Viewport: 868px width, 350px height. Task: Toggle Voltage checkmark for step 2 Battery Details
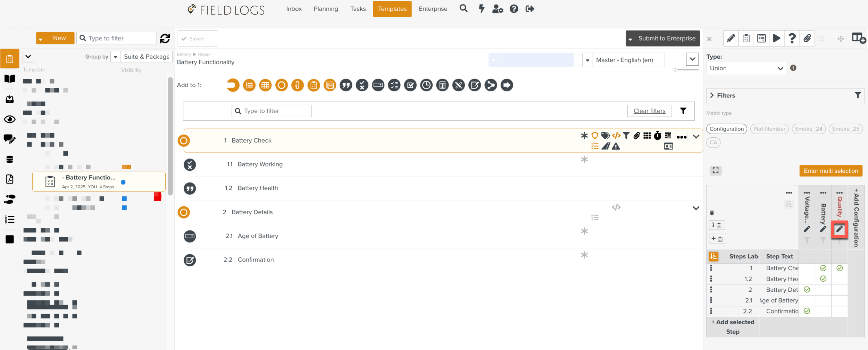[807, 290]
